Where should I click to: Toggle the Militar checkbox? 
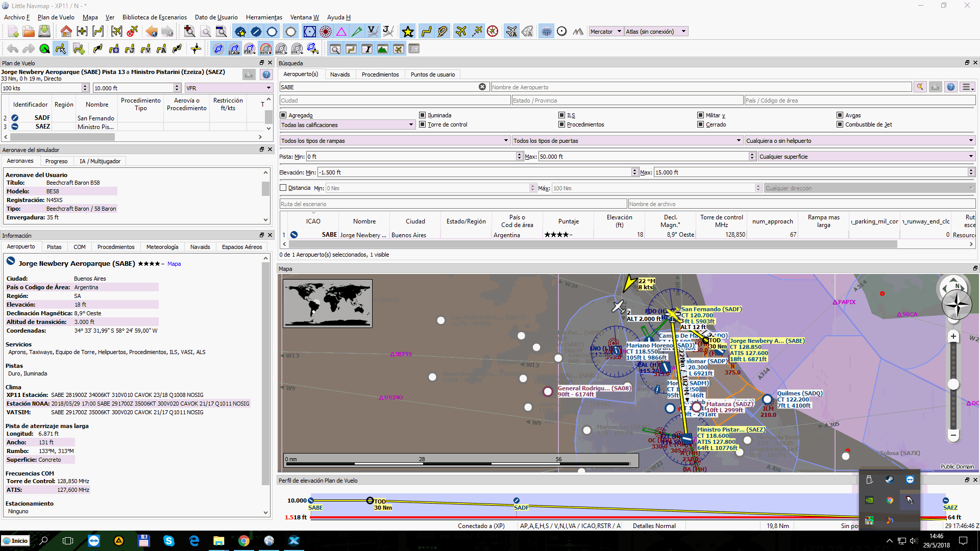coord(701,115)
